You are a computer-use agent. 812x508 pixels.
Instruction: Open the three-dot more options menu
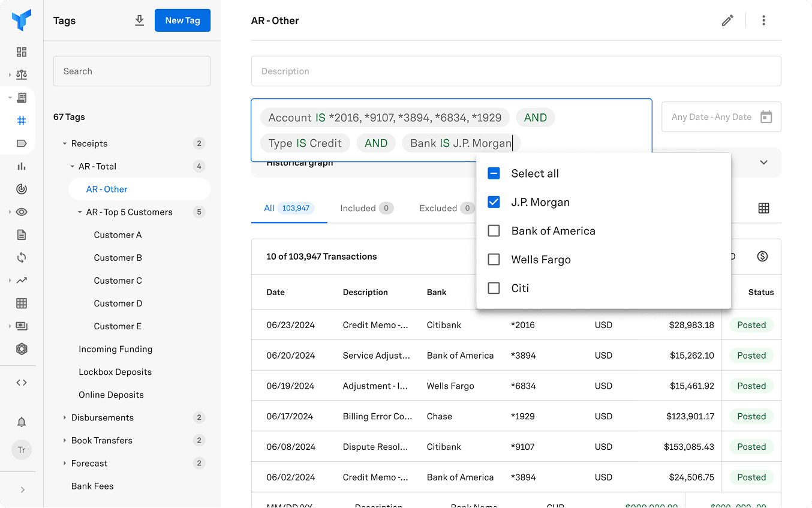763,20
